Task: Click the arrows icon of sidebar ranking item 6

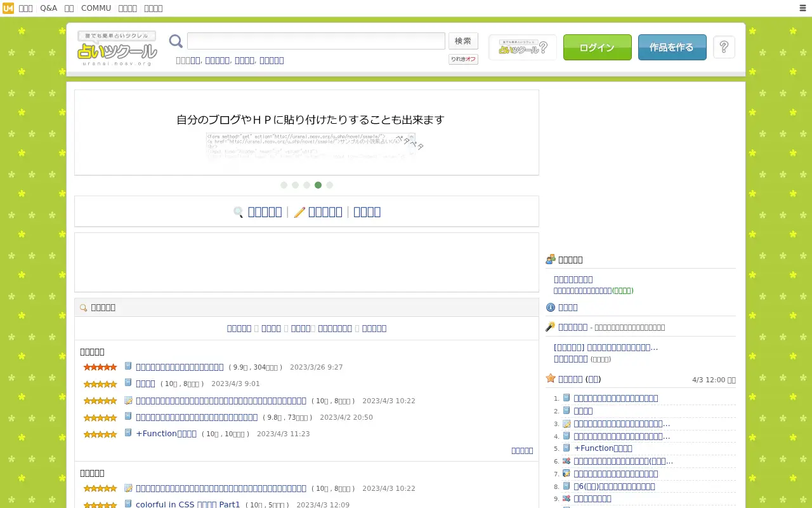Action: [567, 461]
